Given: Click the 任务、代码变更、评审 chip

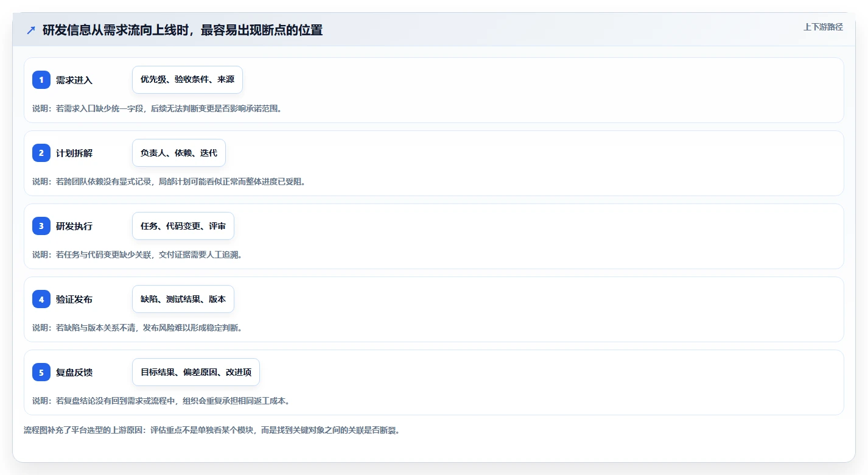Looking at the screenshot, I should 183,226.
